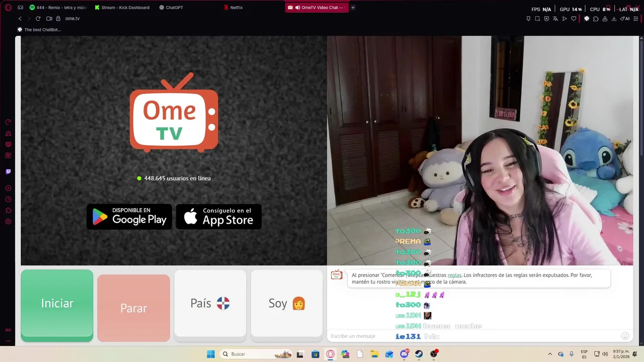Open sidebar settings gear icon
This screenshot has height=362, width=644.
[x=8, y=221]
